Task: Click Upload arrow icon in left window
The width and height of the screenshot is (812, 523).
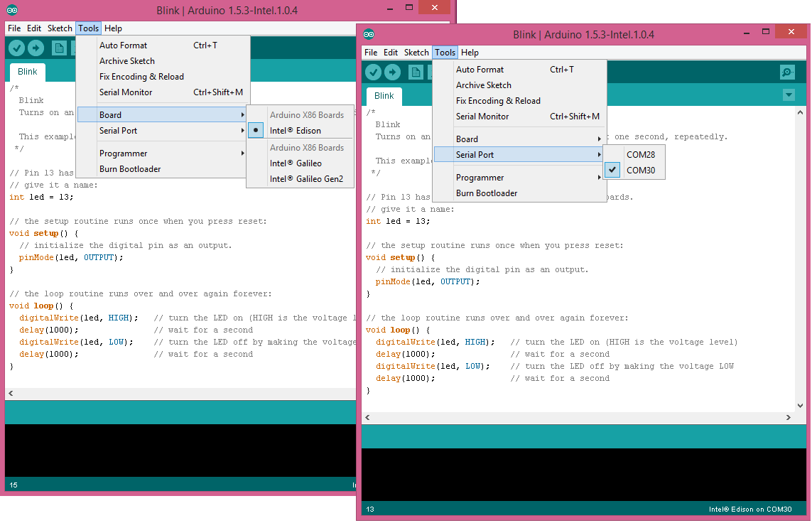Action: click(x=36, y=48)
